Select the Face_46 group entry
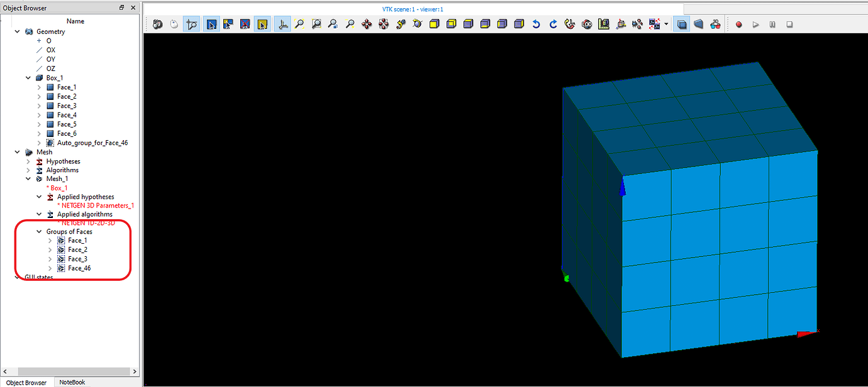The width and height of the screenshot is (868, 387). (x=78, y=268)
